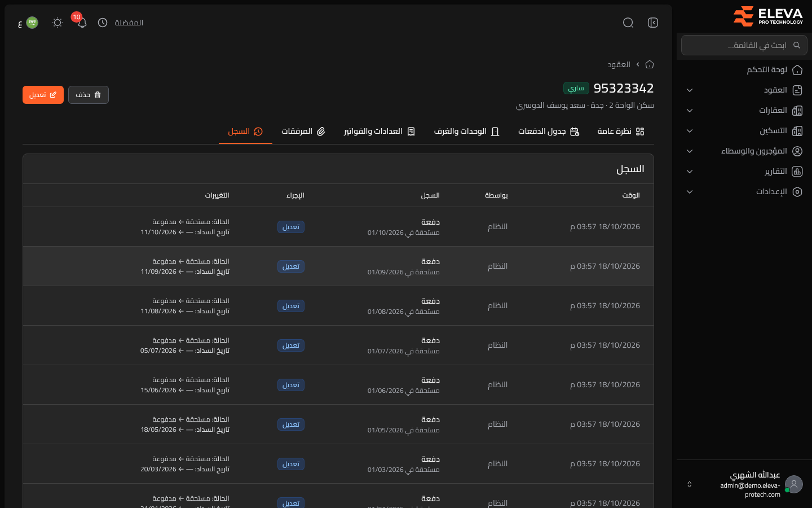This screenshot has width=812, height=508.
Task: Click the الوقت column header
Action: click(631, 195)
